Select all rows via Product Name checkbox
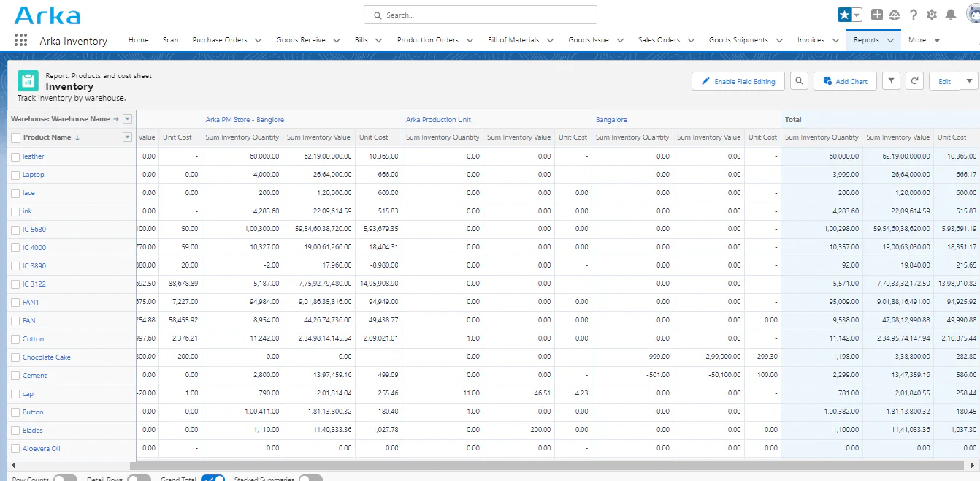 [15, 137]
